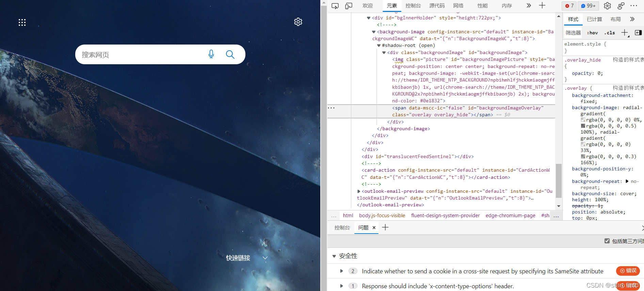Expand the outlook-email-preview node
The width and height of the screenshot is (644, 291).
359,191
